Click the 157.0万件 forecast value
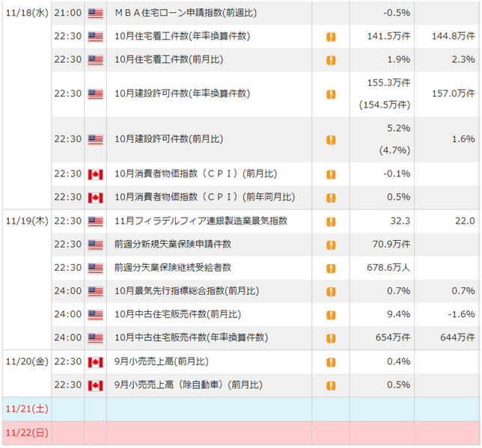Viewport: 482px width, 448px height. [454, 93]
